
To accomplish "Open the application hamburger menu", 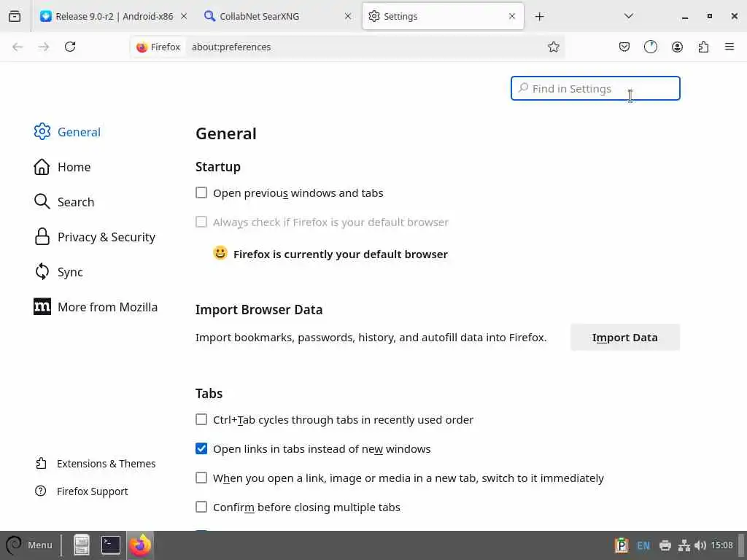I will pos(729,47).
